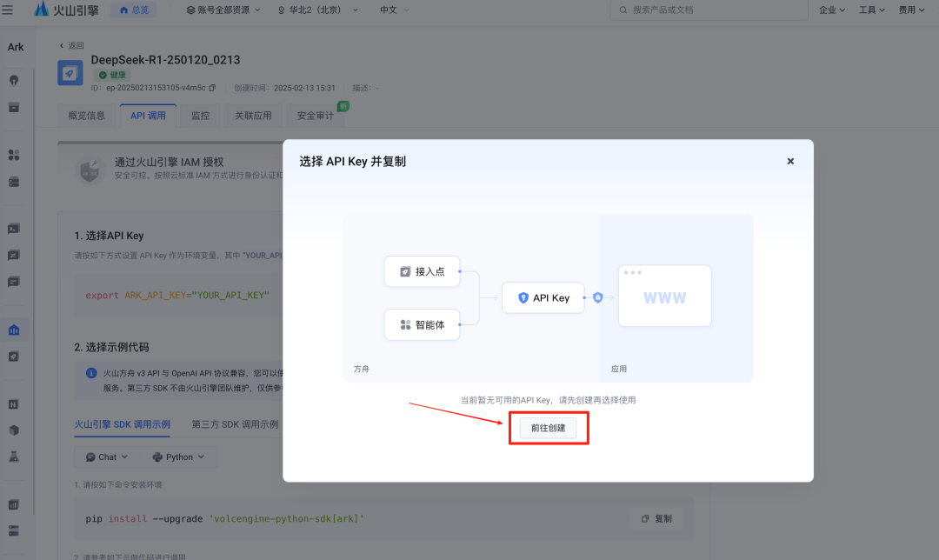Click the 返回 back link
This screenshot has height=560, width=939.
pyautogui.click(x=72, y=45)
